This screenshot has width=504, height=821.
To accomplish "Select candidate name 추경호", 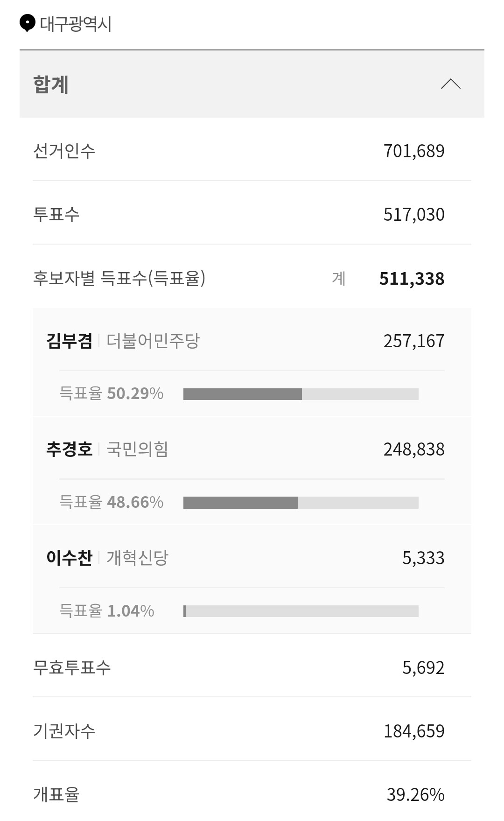I will point(70,449).
